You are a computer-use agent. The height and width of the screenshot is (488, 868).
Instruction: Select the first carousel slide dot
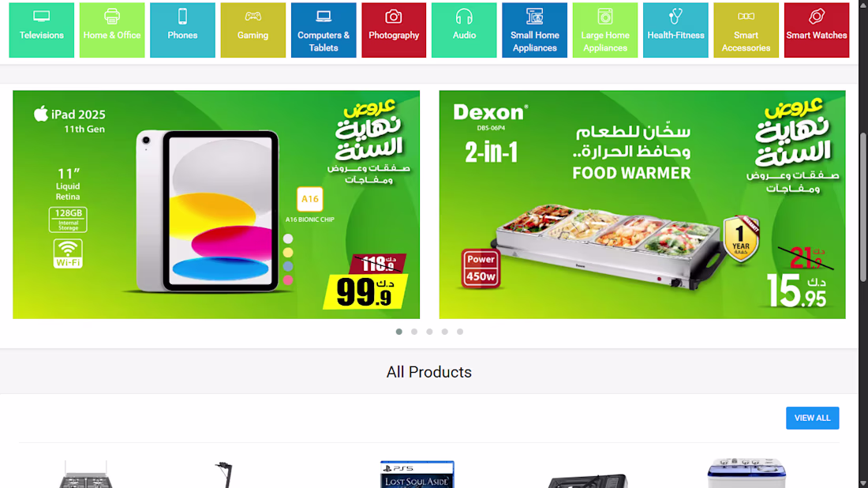398,332
